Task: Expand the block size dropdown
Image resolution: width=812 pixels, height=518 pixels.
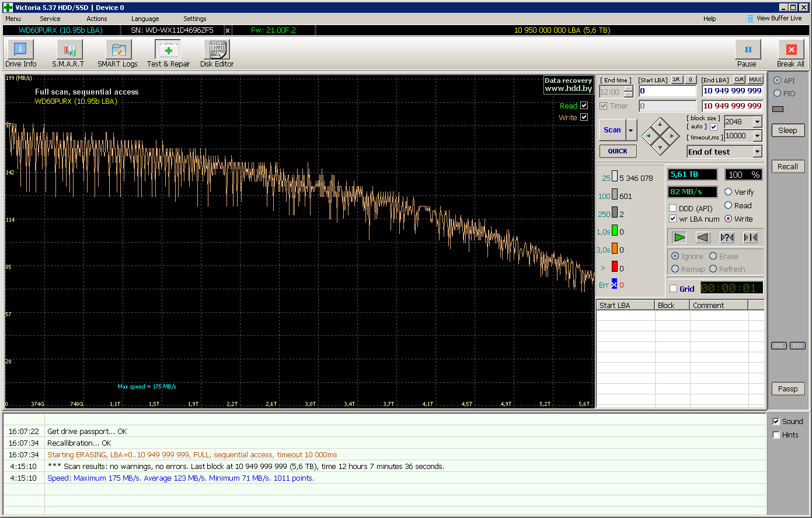Action: pos(757,122)
